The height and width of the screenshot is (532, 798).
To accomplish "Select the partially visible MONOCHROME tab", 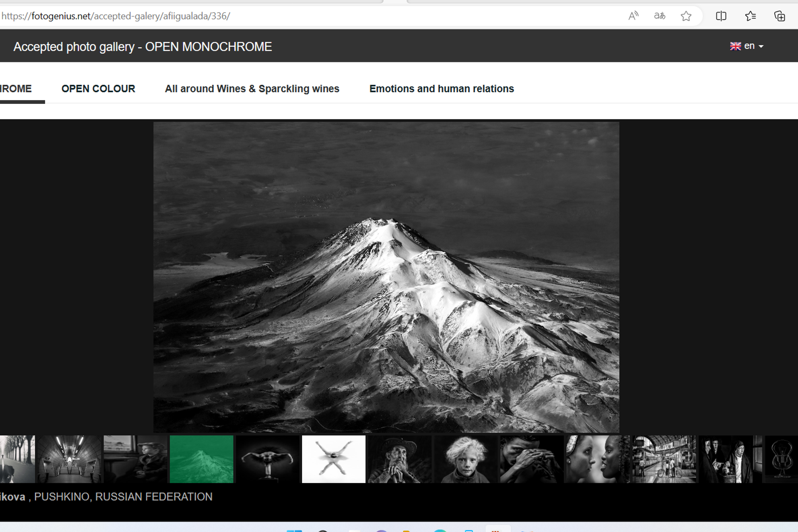I will (x=17, y=89).
